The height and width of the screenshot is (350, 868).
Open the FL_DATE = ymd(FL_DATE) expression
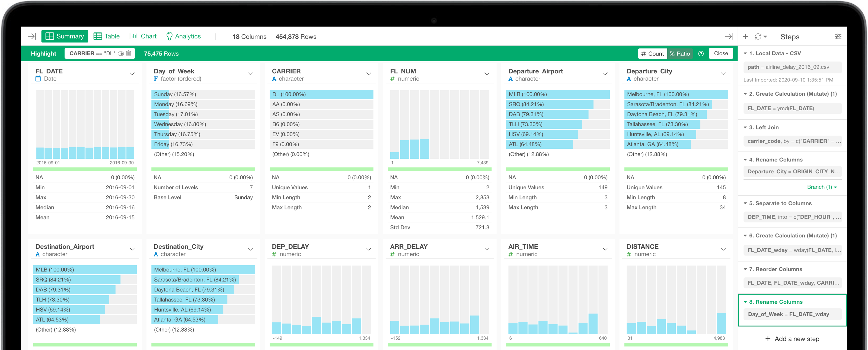792,108
